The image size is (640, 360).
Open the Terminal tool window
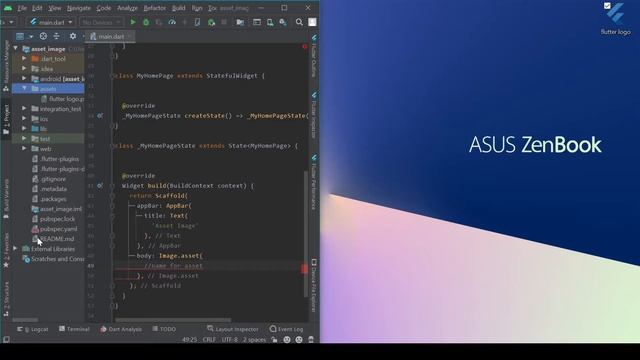(74, 329)
